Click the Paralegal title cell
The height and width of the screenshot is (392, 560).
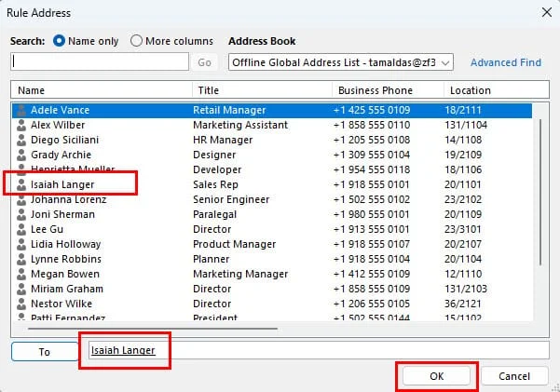pos(214,214)
